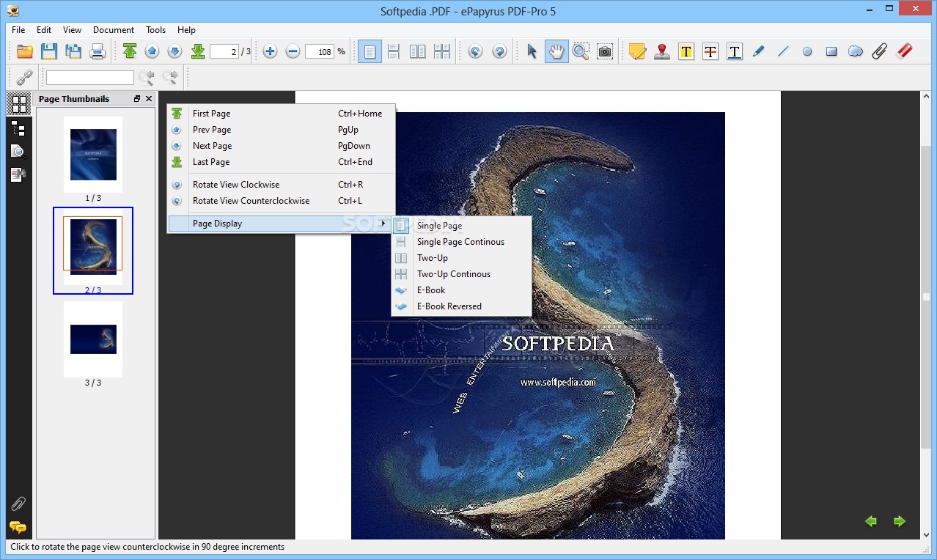Open the Comments sidebar panel
This screenshot has height=560, width=937.
pyautogui.click(x=18, y=527)
